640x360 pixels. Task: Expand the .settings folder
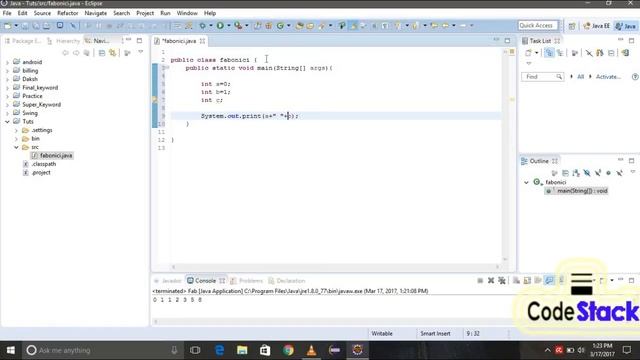tap(16, 131)
